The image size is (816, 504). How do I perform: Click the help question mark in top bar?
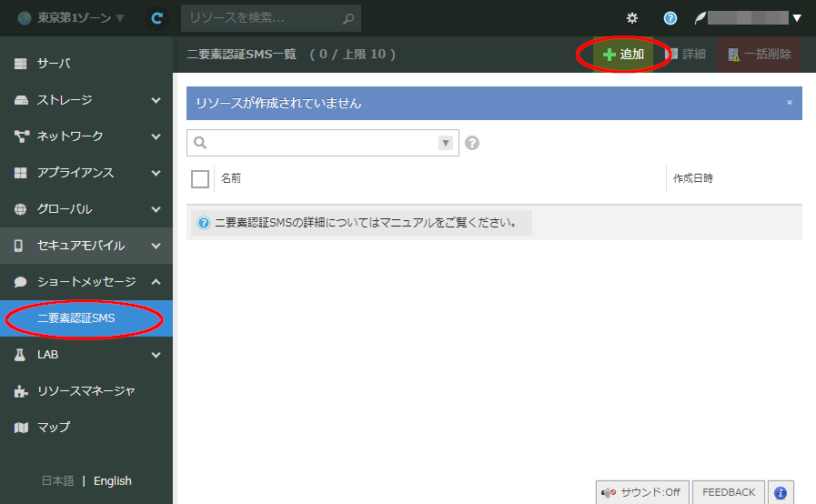coord(670,18)
